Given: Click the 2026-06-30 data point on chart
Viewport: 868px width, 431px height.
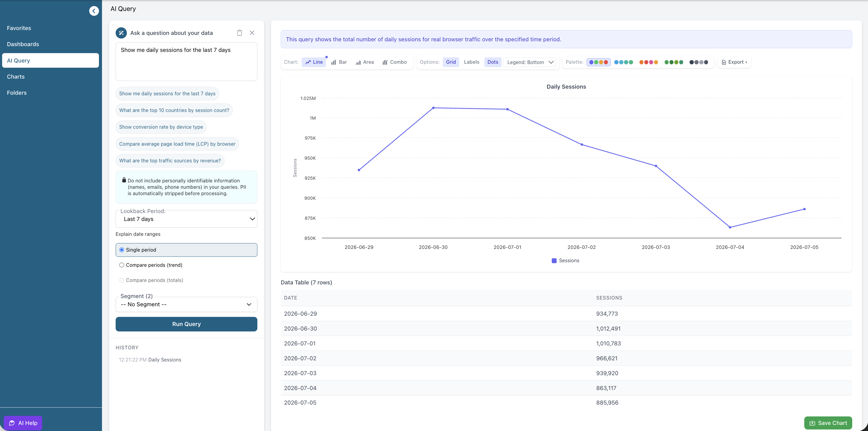Looking at the screenshot, I should click(x=433, y=108).
